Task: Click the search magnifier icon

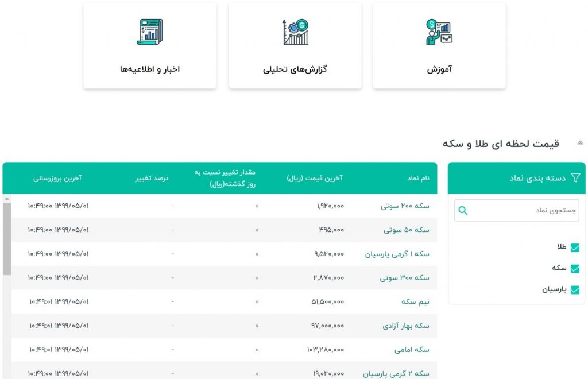Action: [463, 211]
